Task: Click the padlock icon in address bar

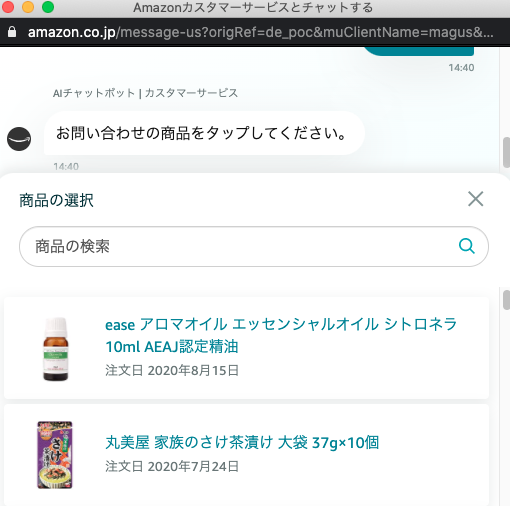Action: click(x=12, y=32)
